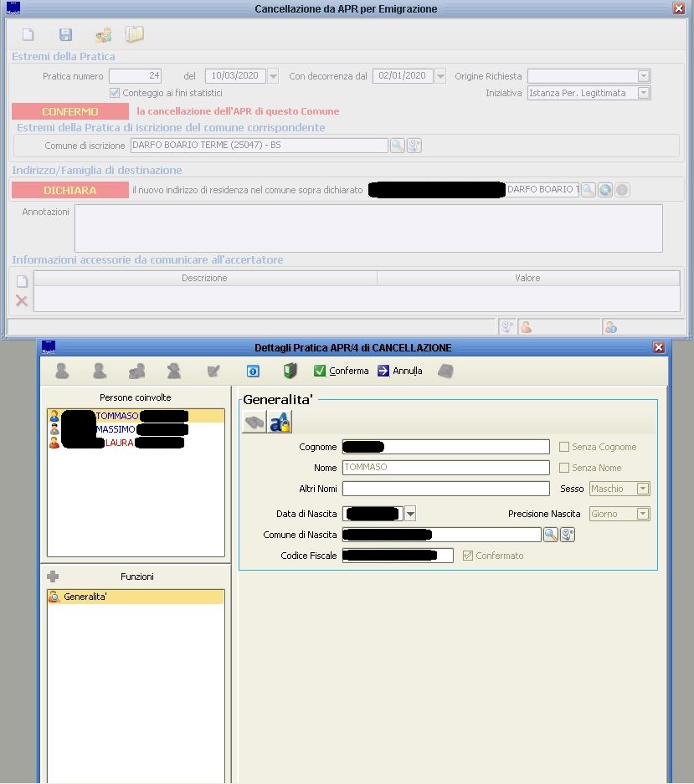Open the Precisione Nascita dropdown
Viewport: 694px width, 784px height.
point(643,514)
